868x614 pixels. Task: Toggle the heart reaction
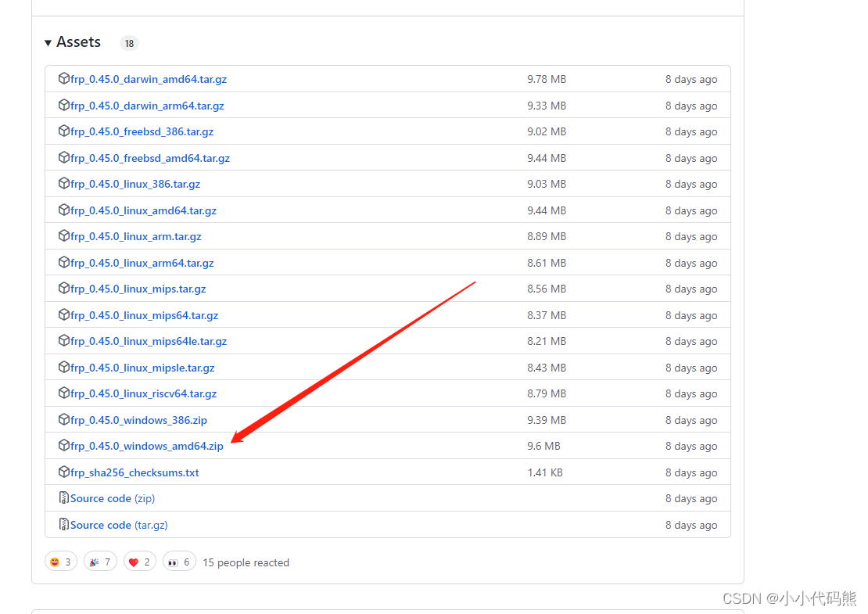[x=139, y=562]
